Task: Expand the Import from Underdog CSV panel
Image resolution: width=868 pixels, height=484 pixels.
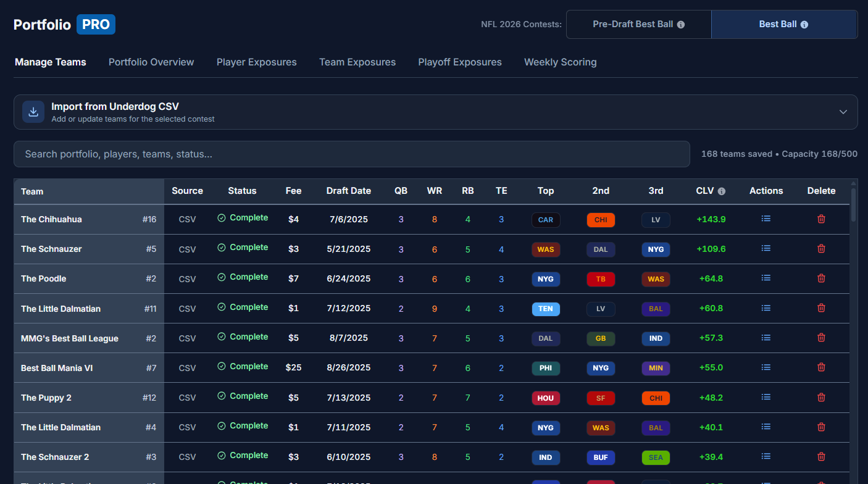Action: click(x=843, y=112)
